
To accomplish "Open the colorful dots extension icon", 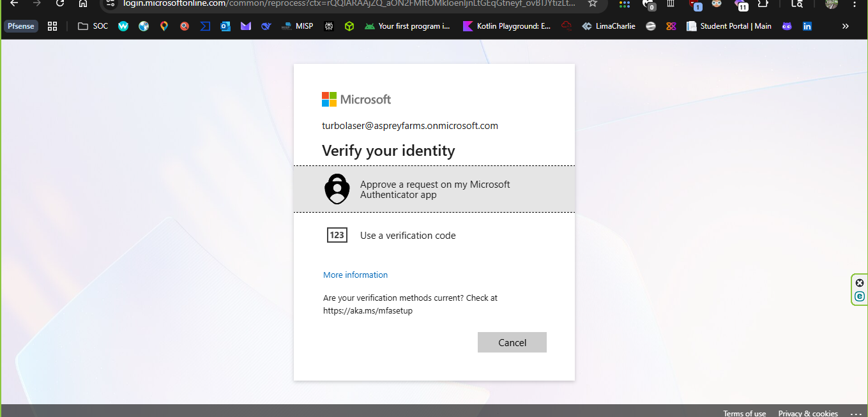I will (625, 4).
